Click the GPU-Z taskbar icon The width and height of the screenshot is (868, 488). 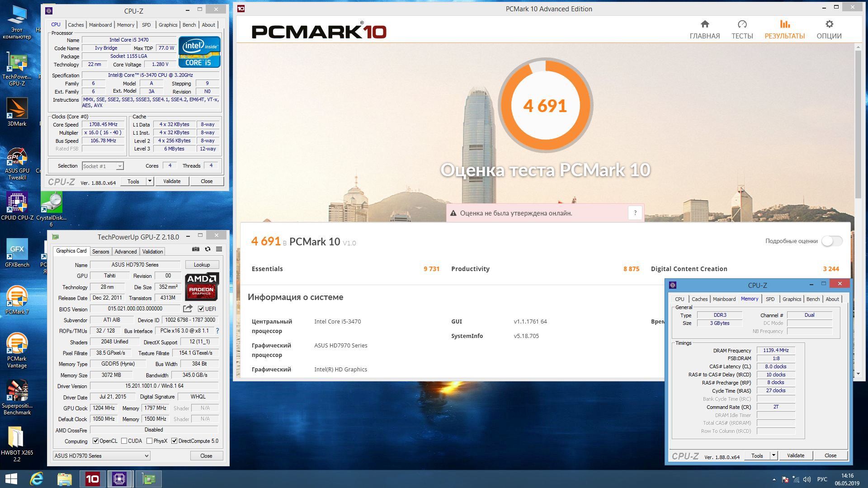(148, 479)
